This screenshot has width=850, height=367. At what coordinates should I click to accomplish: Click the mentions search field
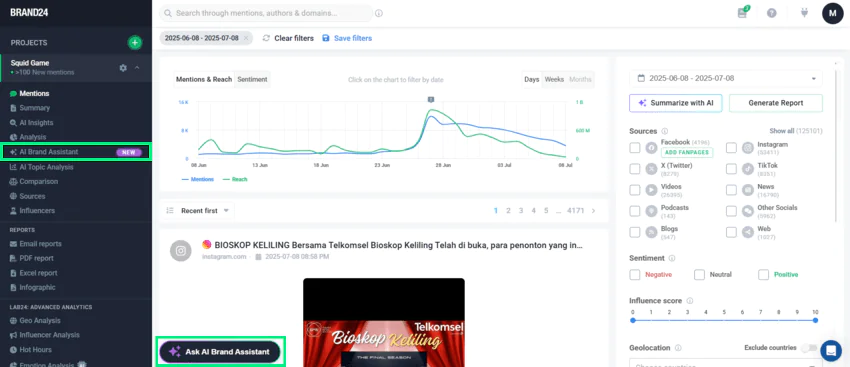click(x=266, y=13)
